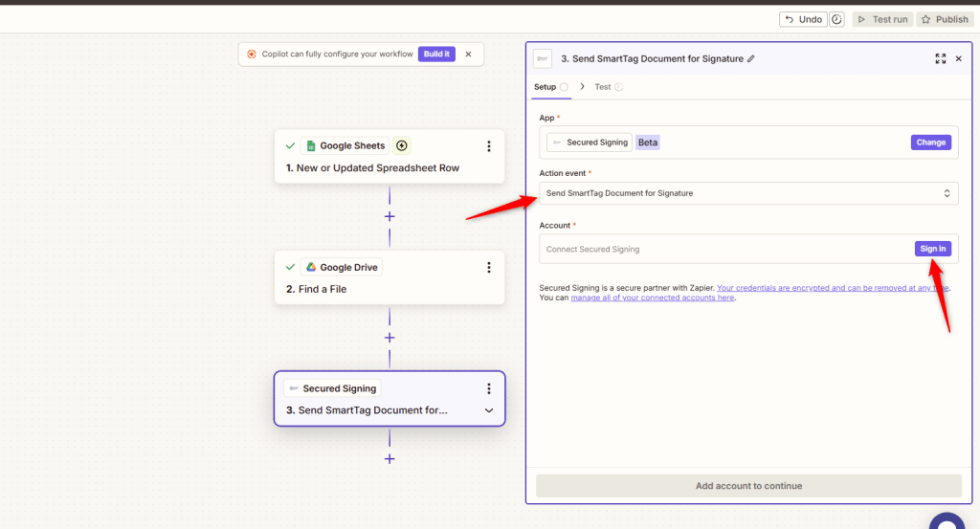
Task: Click Google Sheets step green checkmark
Action: [x=290, y=145]
